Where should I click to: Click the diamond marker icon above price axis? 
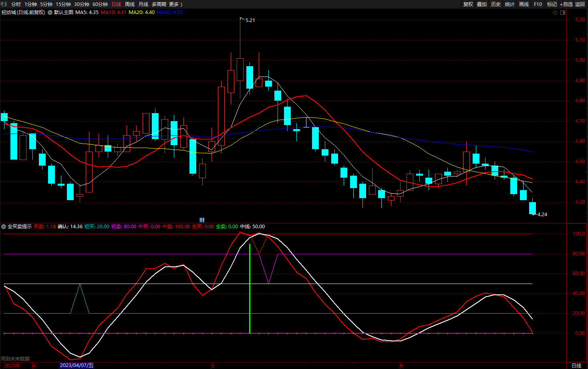[555, 12]
